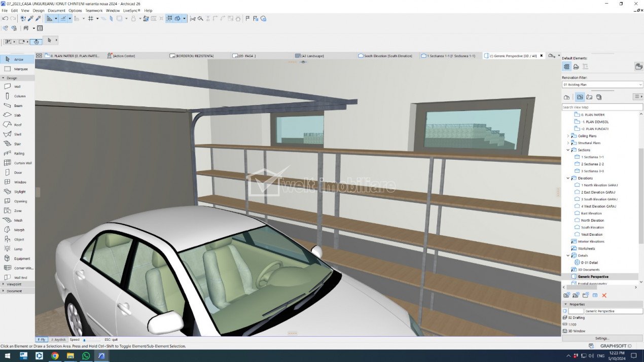
Task: Toggle the grid snap toolbar button
Action: click(91, 18)
